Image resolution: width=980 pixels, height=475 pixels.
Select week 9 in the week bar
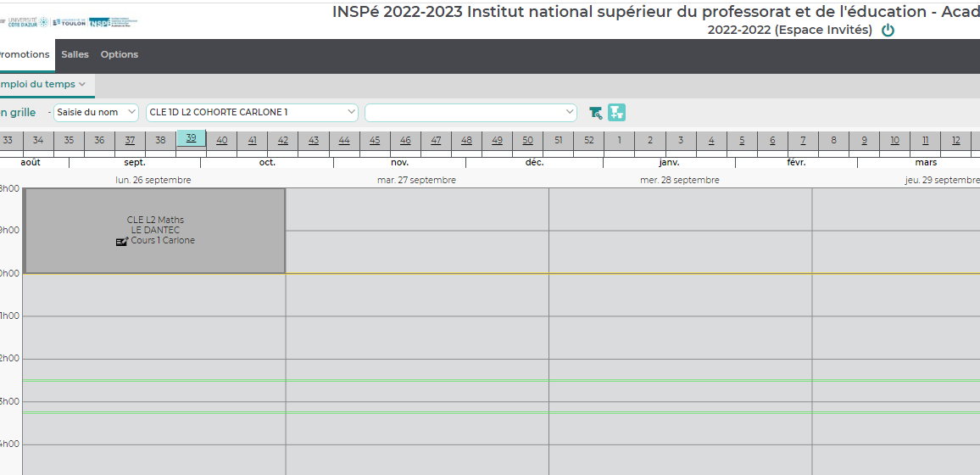pyautogui.click(x=865, y=140)
